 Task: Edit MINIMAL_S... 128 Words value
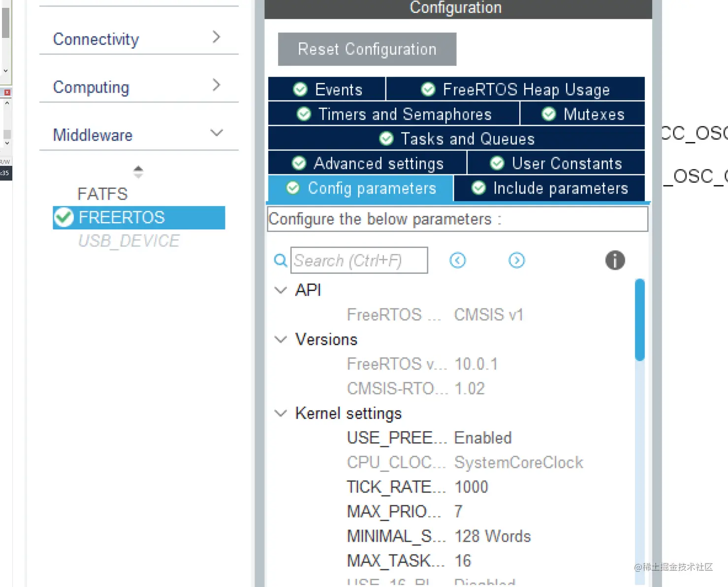point(493,536)
